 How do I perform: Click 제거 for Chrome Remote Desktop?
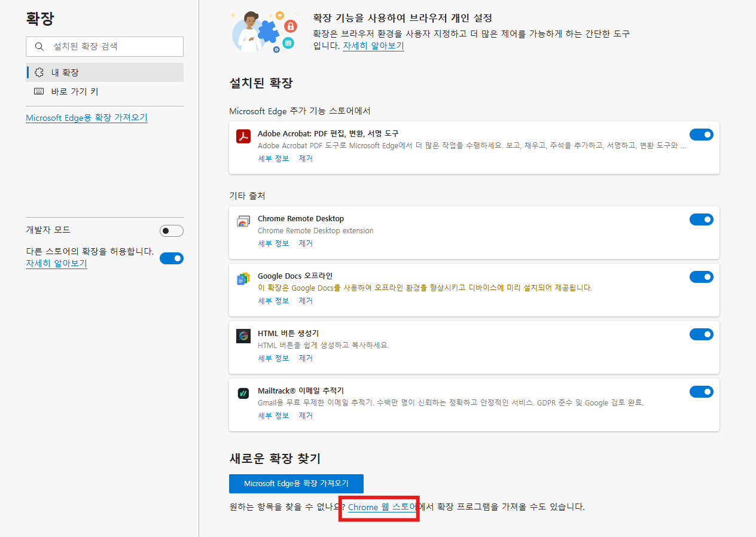pos(306,243)
